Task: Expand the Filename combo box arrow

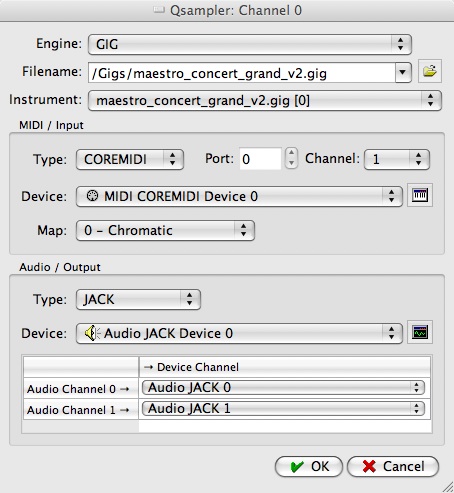Action: [403, 72]
